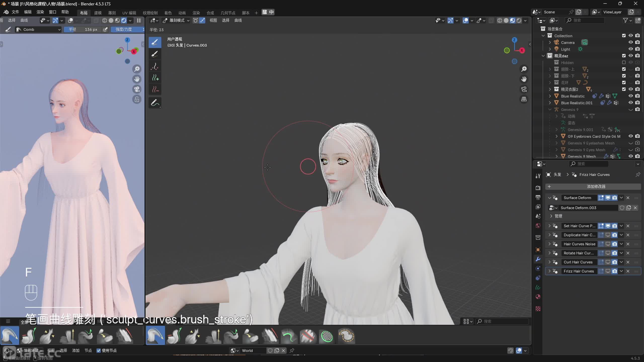Uncheck the 精灵衣服2 collection checkbox
644x362 pixels.
[624, 89]
